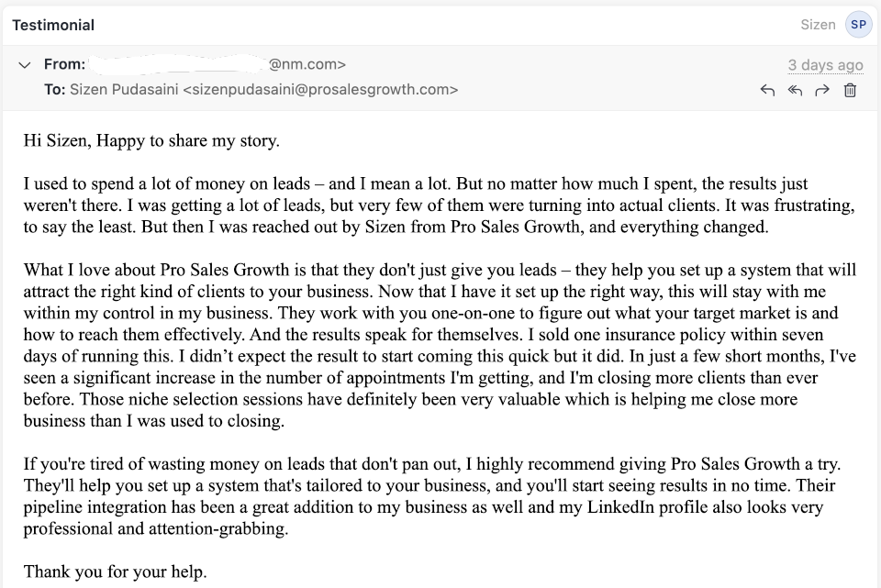Click the sizenpudasaini@prosalesgrowth.com recipient address
The width and height of the screenshot is (881, 588).
click(320, 90)
